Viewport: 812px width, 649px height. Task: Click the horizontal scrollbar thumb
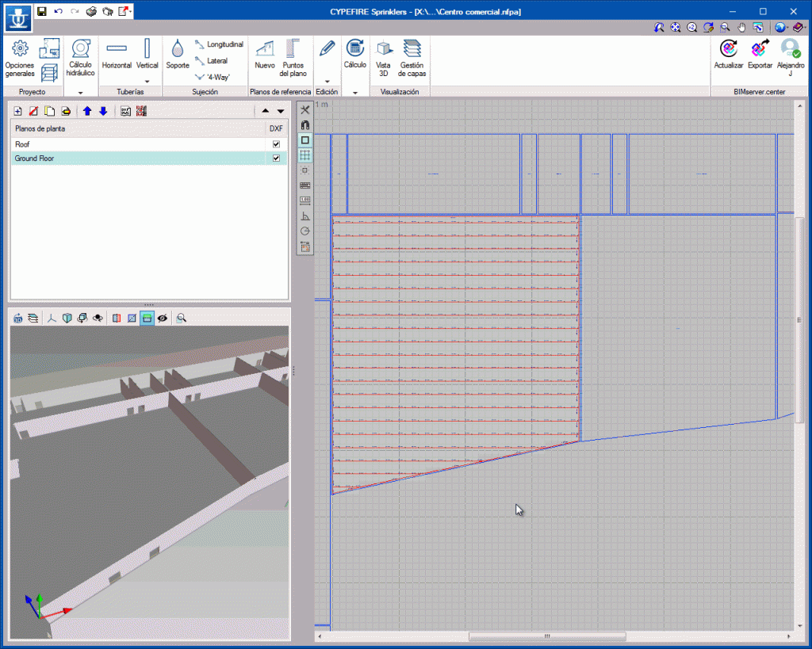(546, 636)
